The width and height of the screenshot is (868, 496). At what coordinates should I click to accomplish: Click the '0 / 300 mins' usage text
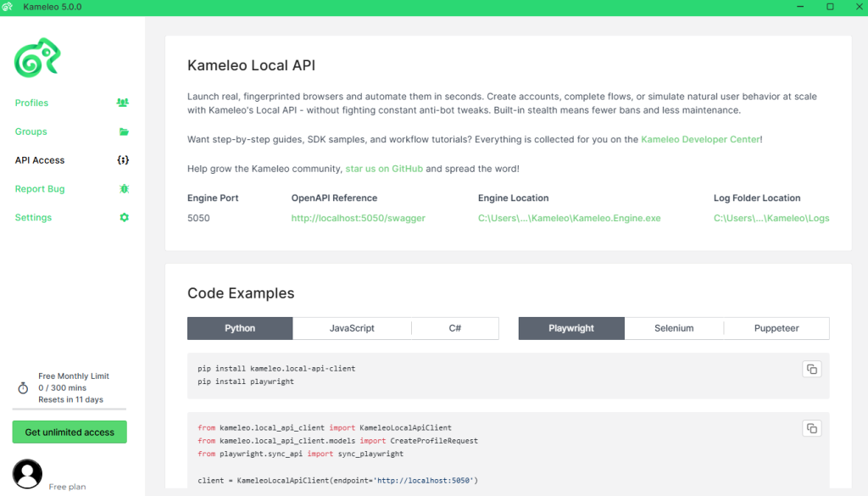click(62, 388)
